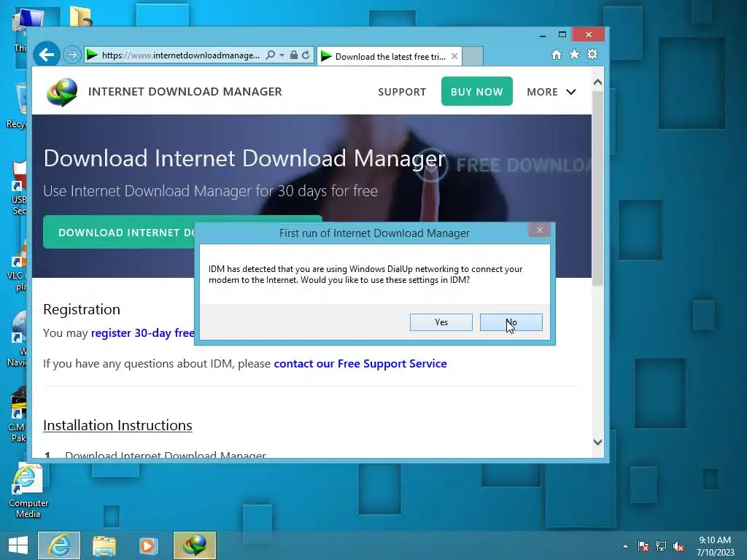Open the SUPPORT menu item
Screen dimensions: 747x560
click(x=402, y=92)
